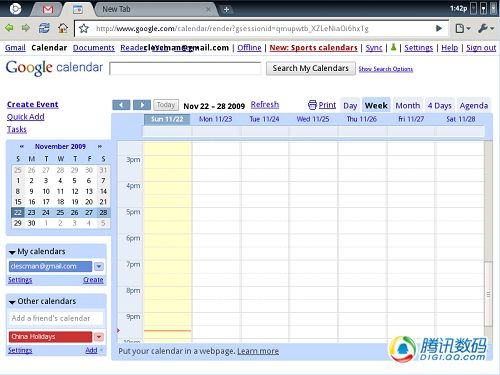The width and height of the screenshot is (500, 375).
Task: Open descman@gmail.com calendar dropdown arrow
Action: [x=99, y=266]
